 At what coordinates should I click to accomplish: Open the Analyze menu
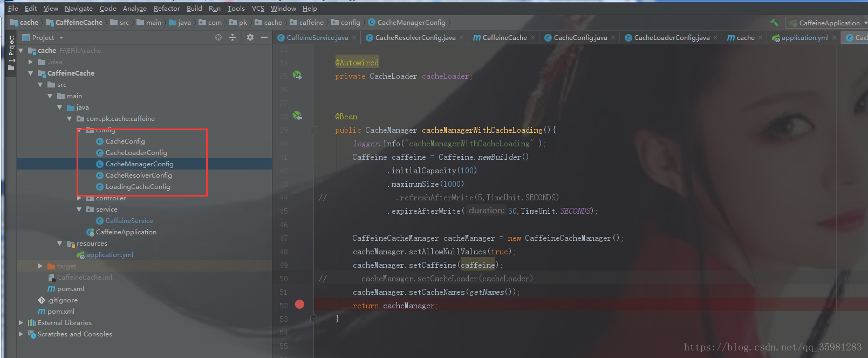[x=135, y=9]
